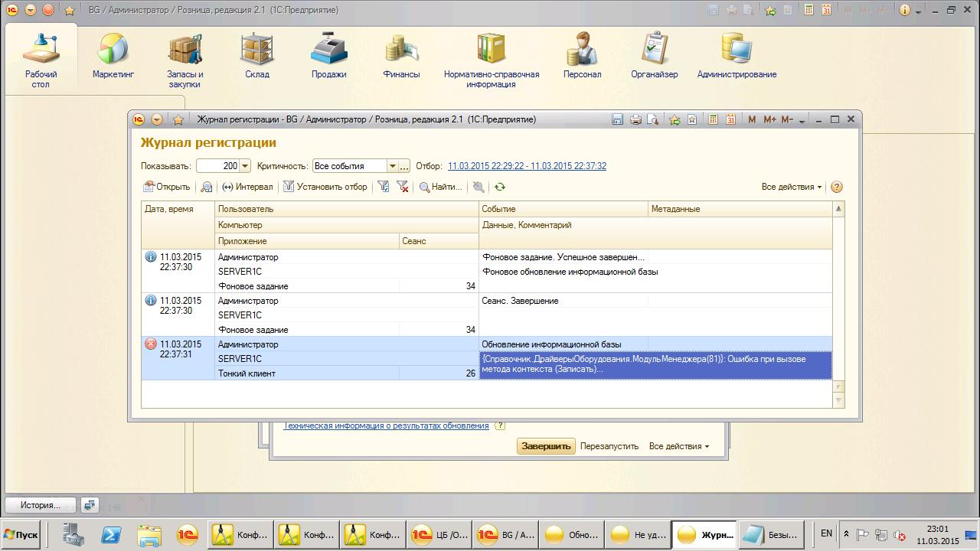This screenshot has height=551, width=980.
Task: Click the Найти search button
Action: (441, 187)
